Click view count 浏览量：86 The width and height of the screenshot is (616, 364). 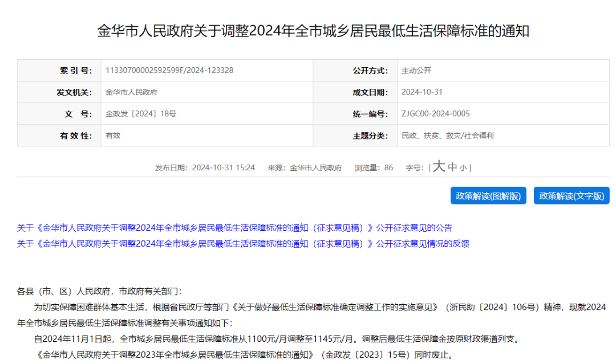tap(374, 168)
